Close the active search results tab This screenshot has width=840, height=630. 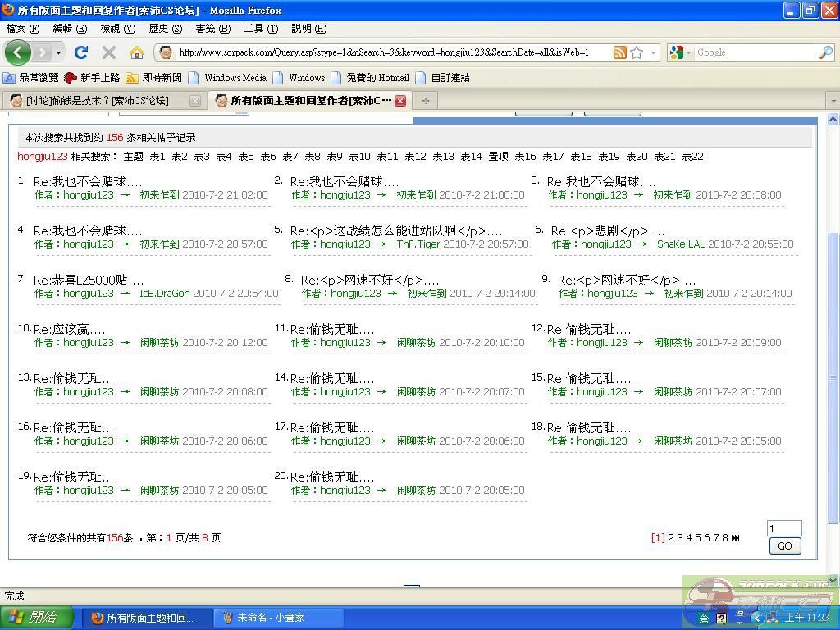pos(400,101)
